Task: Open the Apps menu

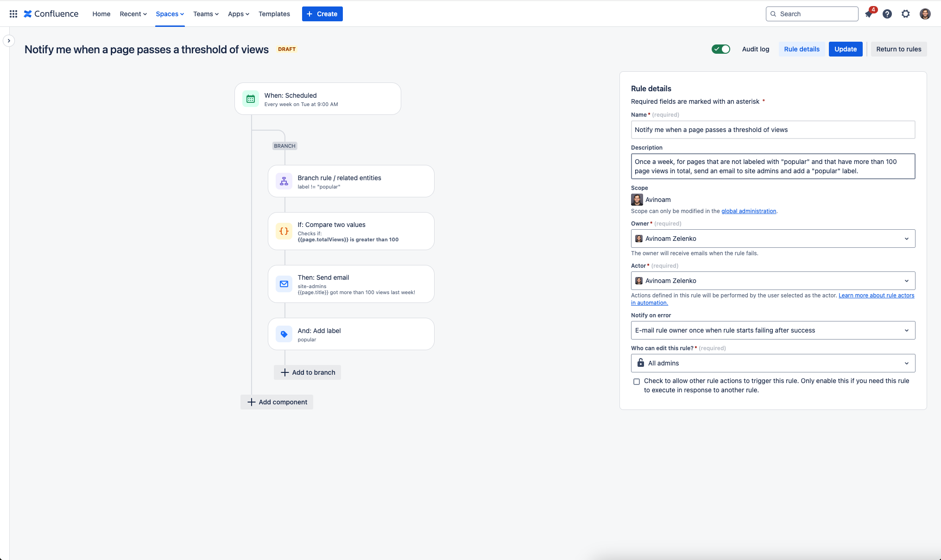Action: point(238,14)
